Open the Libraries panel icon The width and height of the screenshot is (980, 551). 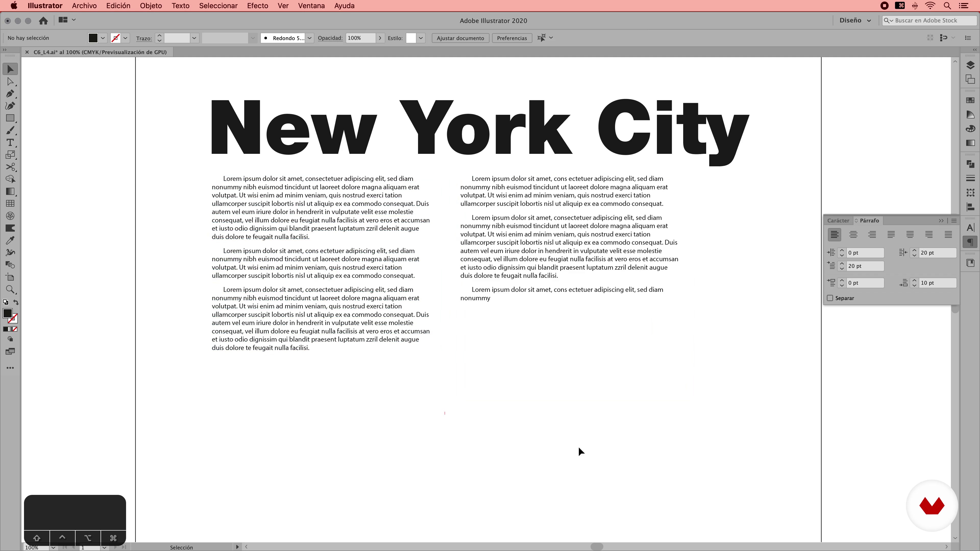(x=970, y=263)
